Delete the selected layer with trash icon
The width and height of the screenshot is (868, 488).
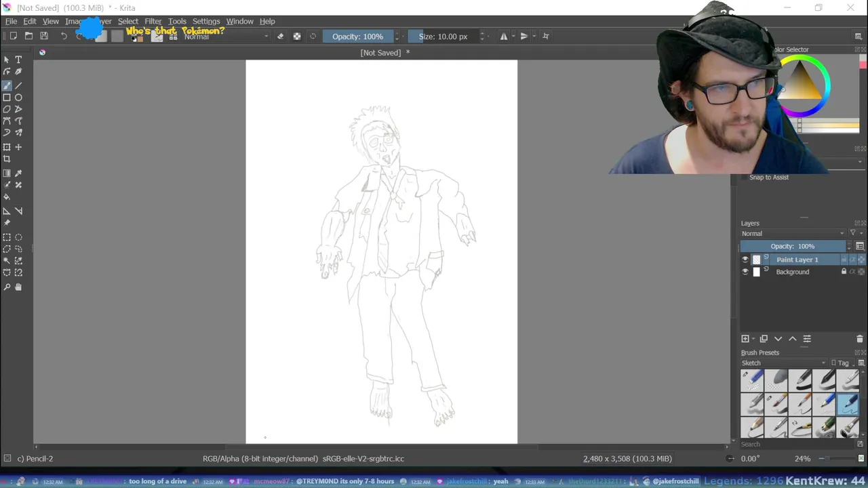[x=861, y=339]
